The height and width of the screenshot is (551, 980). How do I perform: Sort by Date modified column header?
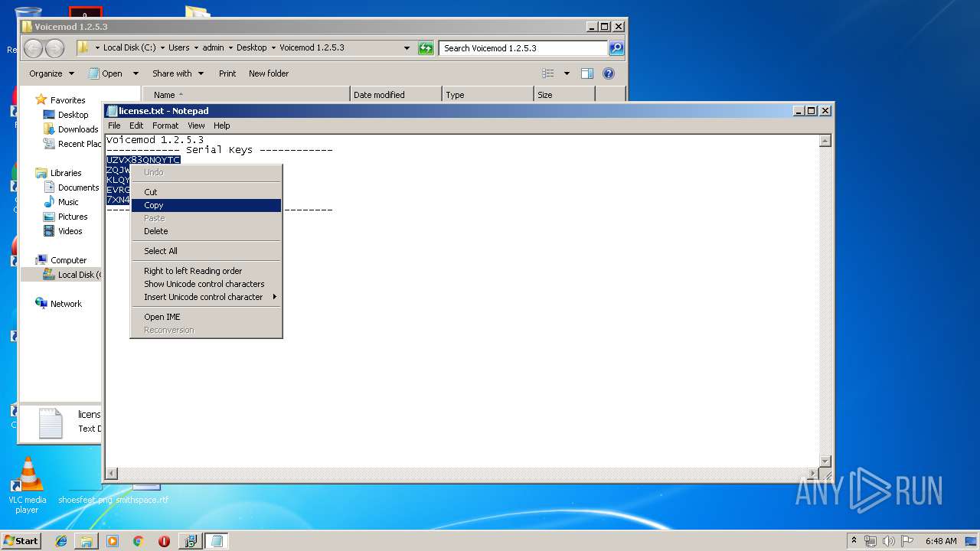tap(396, 95)
